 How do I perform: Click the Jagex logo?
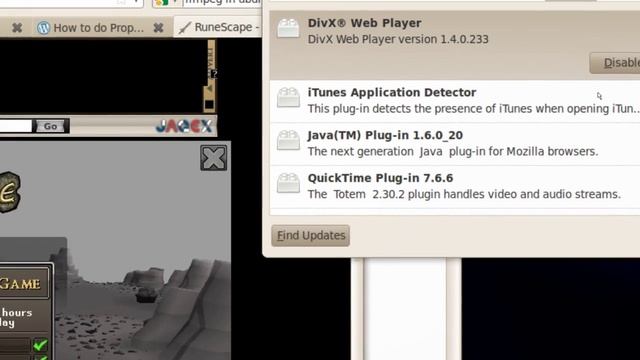tap(184, 126)
